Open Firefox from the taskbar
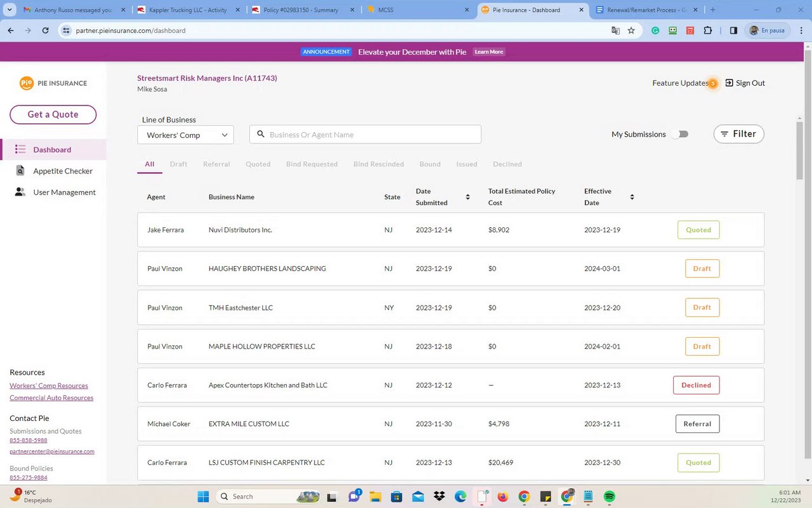 pos(502,497)
